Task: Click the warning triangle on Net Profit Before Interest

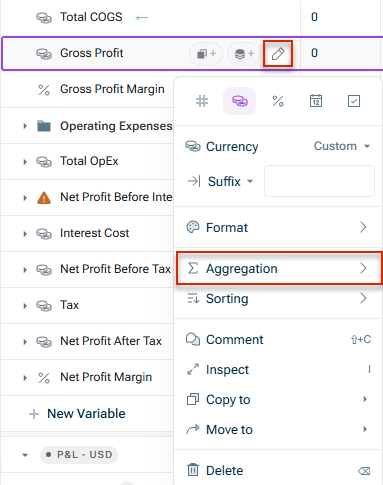Action: tap(44, 198)
